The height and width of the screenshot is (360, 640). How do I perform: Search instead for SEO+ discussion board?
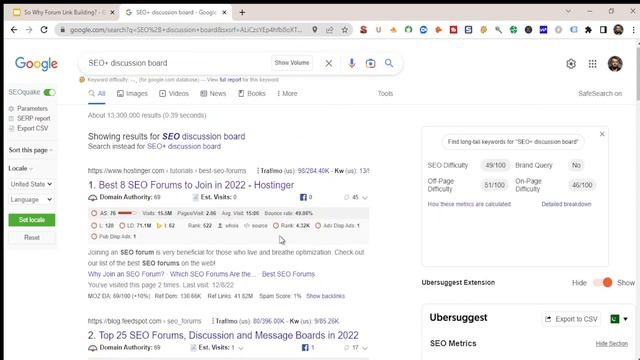pyautogui.click(x=184, y=146)
